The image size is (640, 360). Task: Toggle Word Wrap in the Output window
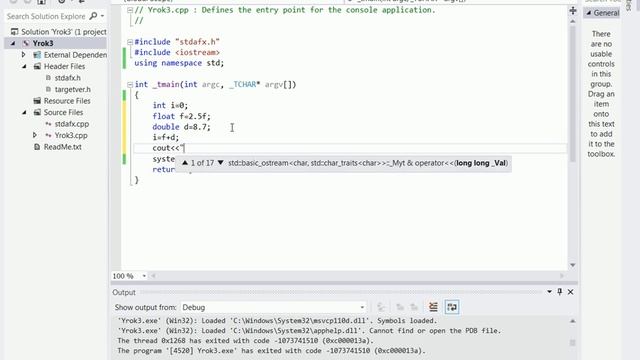(x=452, y=307)
